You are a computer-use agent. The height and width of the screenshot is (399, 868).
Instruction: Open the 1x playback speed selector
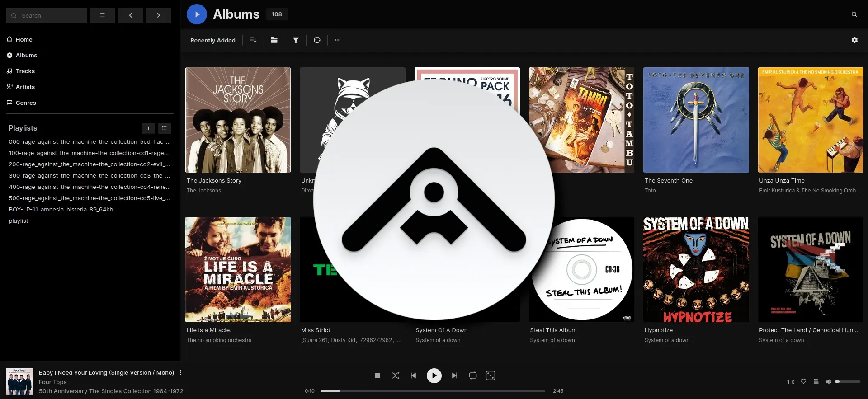click(x=790, y=381)
